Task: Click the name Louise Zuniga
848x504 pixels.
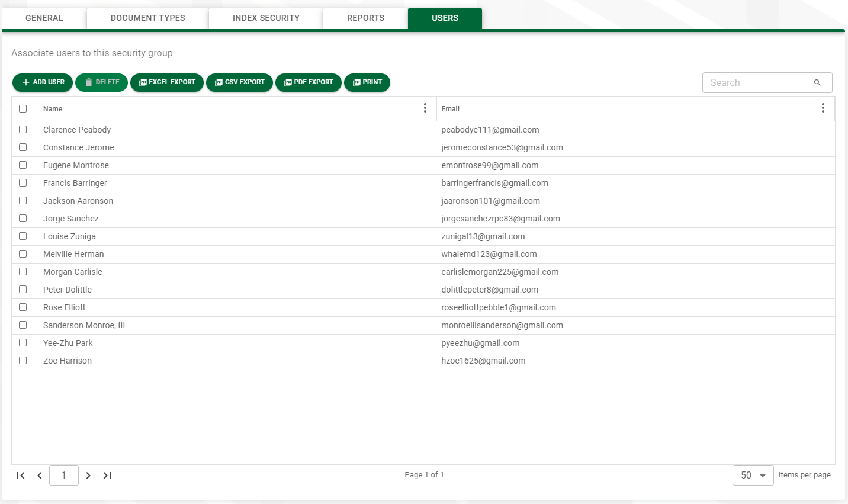Action: point(69,236)
